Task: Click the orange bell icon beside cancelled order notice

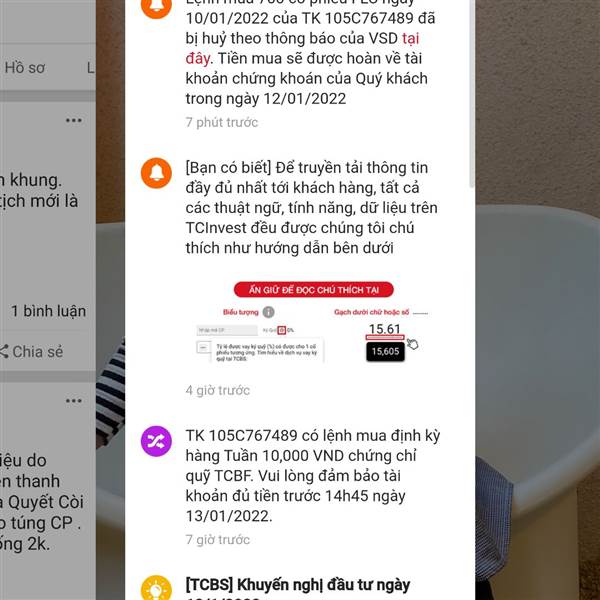Action: (x=156, y=6)
